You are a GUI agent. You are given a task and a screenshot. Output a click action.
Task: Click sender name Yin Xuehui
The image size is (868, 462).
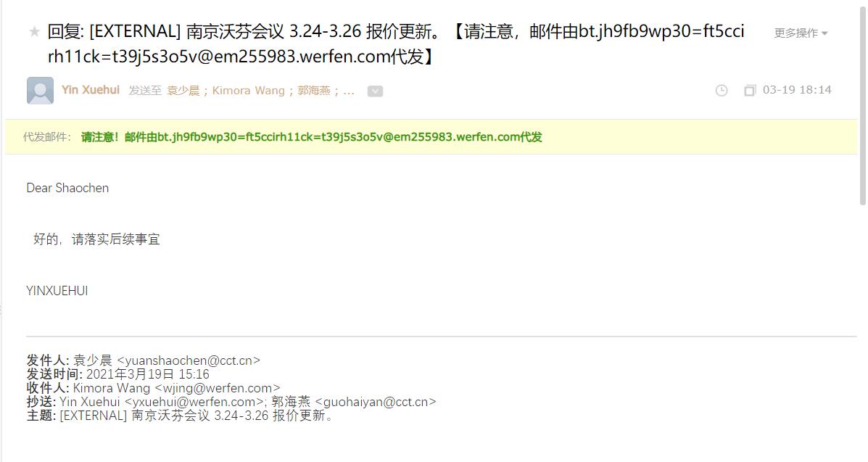90,90
